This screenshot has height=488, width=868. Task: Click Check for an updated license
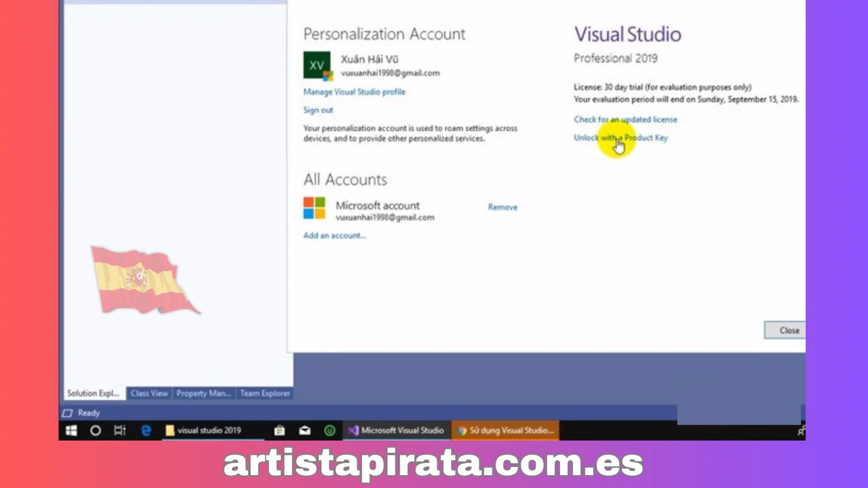tap(625, 120)
